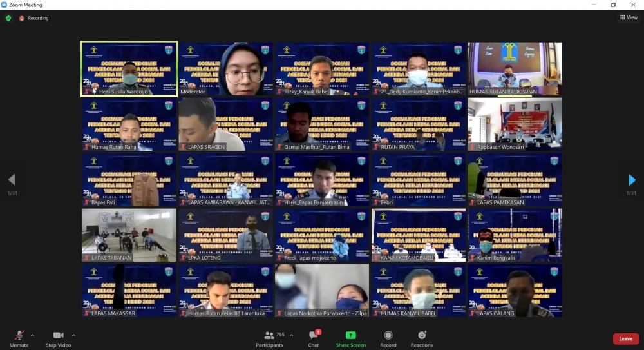The image size is (644, 350).
Task: Click the green encryption shield icon
Action: tap(8, 18)
